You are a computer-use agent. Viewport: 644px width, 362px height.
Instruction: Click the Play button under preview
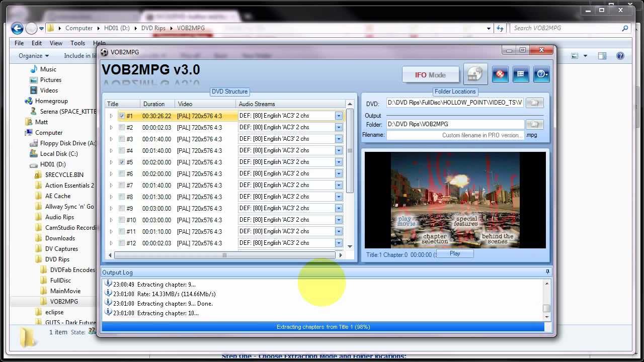click(x=455, y=253)
